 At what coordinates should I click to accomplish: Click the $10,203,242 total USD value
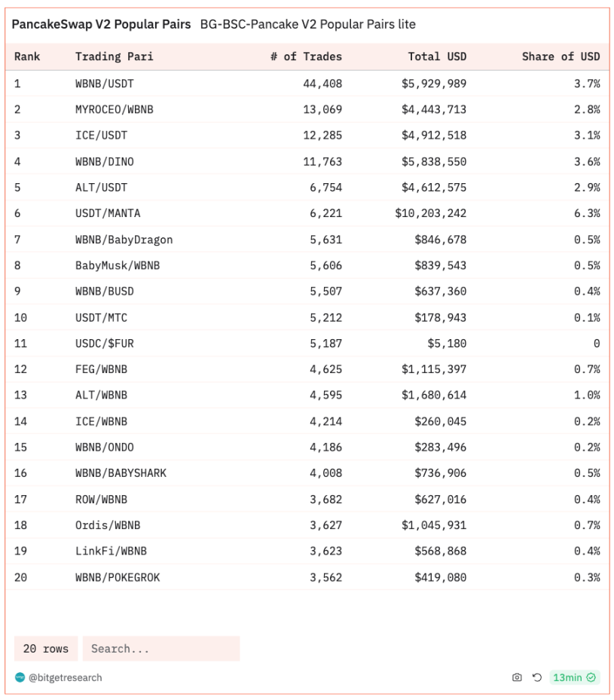tap(430, 213)
